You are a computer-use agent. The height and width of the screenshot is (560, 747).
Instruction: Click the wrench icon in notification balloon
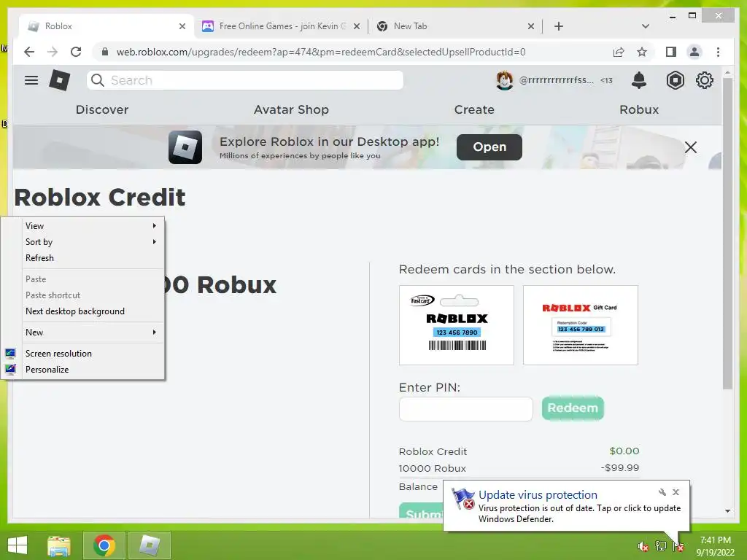pos(662,492)
